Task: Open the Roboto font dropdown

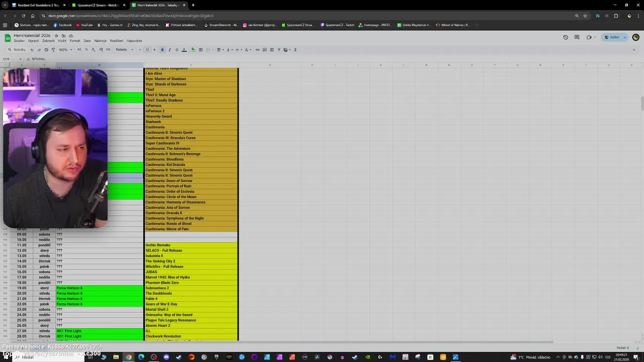Action: point(125,50)
